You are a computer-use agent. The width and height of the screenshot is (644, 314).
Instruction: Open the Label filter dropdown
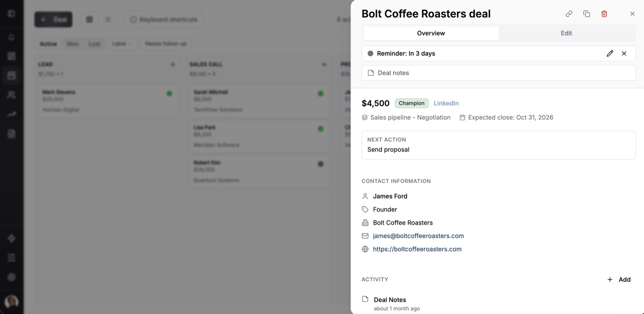pos(122,44)
